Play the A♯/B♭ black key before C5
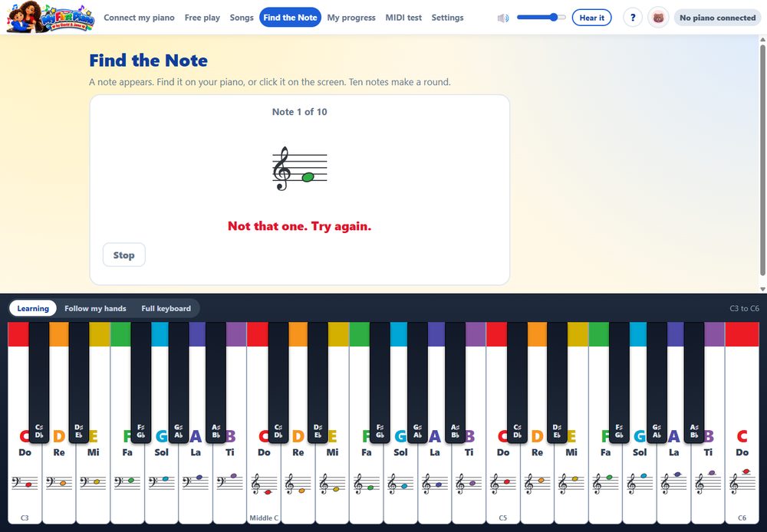Screen dimensions: 767x532 pyautogui.click(x=455, y=382)
